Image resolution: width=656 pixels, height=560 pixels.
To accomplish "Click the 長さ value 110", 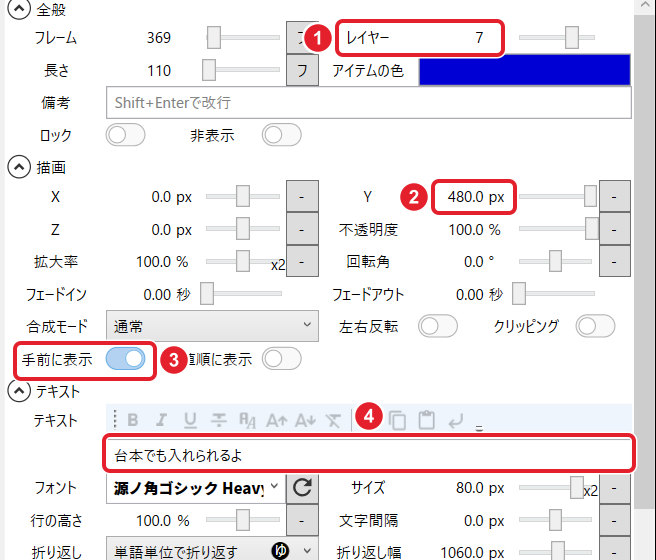I will [159, 70].
